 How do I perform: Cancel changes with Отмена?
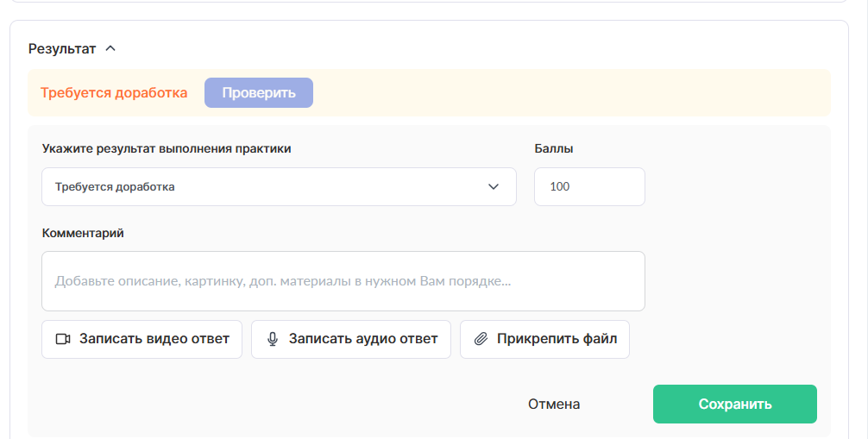[554, 404]
